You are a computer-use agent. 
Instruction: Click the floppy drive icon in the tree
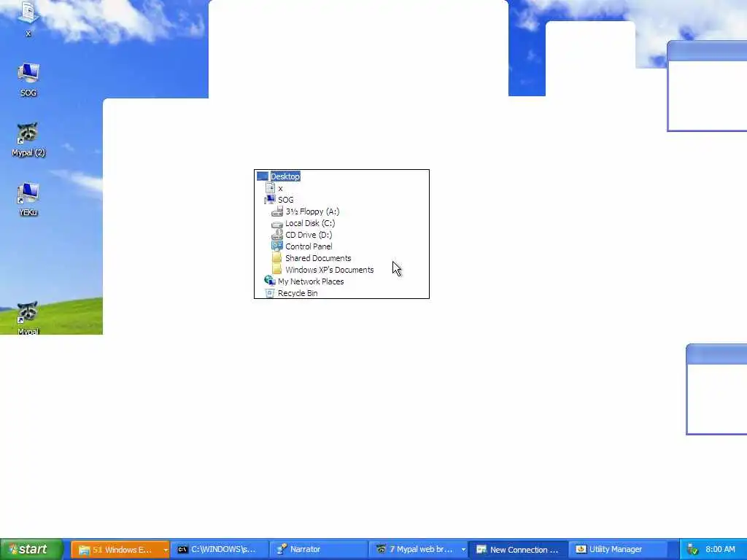click(277, 211)
